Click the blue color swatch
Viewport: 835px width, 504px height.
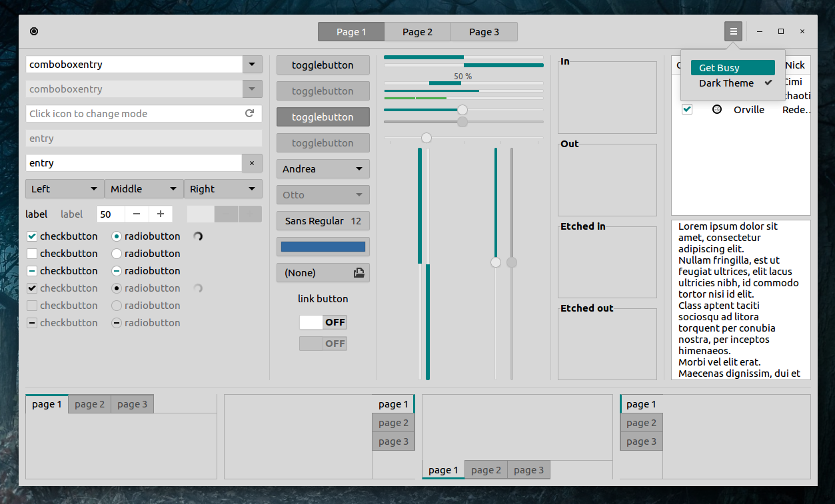[x=323, y=246]
